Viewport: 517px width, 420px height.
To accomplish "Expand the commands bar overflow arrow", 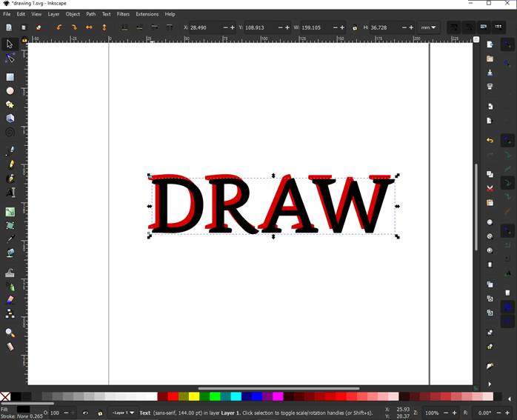I will click(490, 384).
